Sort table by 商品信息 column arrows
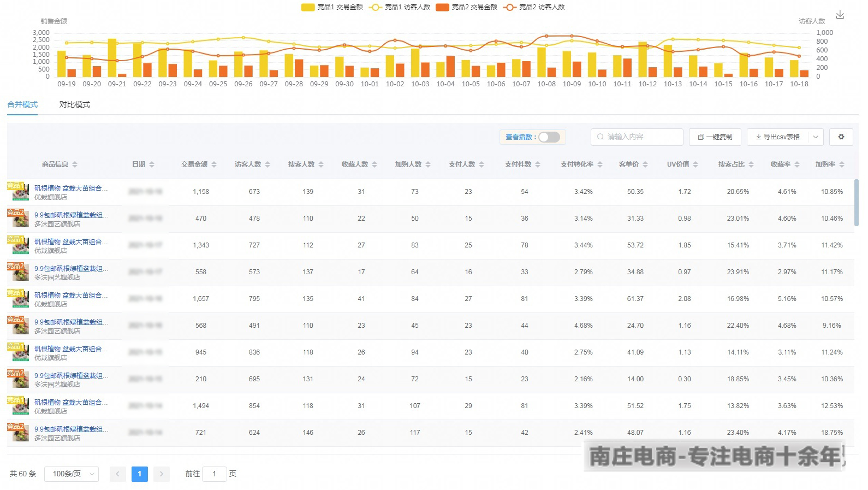 click(x=75, y=164)
